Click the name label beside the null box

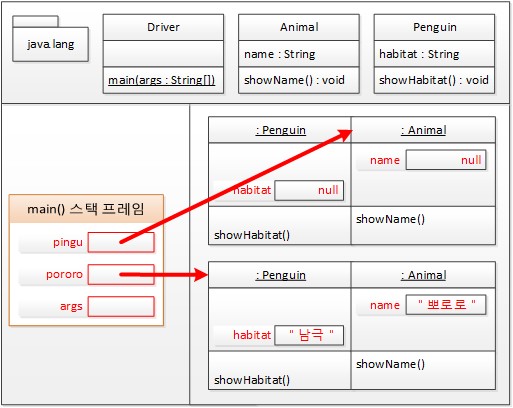click(x=385, y=160)
